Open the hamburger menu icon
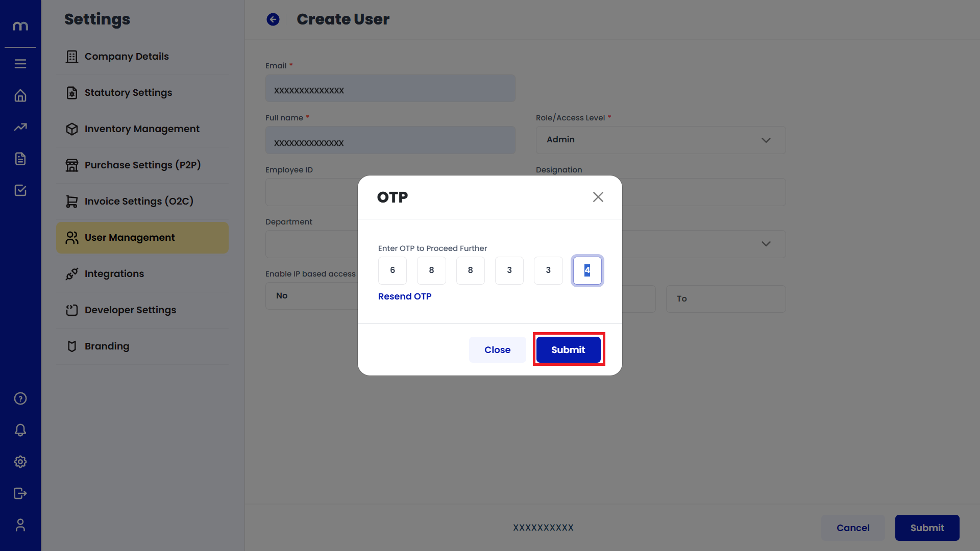This screenshot has width=980, height=551. click(20, 64)
